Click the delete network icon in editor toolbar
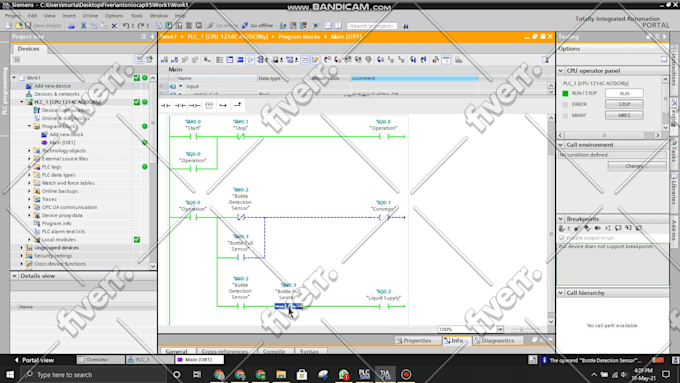 174,60
